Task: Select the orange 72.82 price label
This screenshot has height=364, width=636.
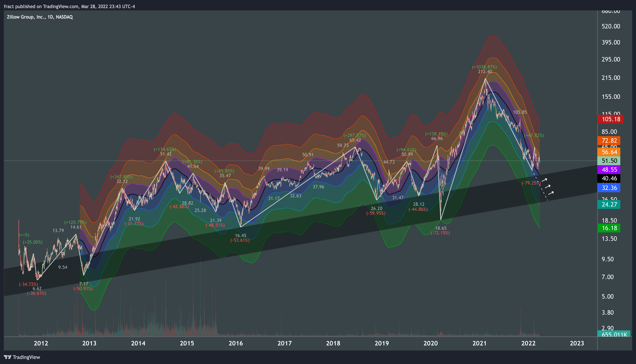Action: [x=609, y=140]
